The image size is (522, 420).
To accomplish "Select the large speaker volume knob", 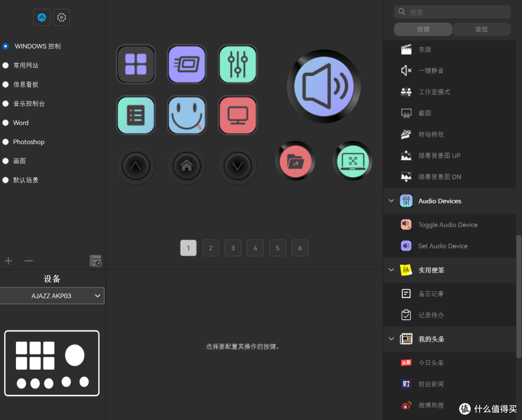I will click(323, 87).
